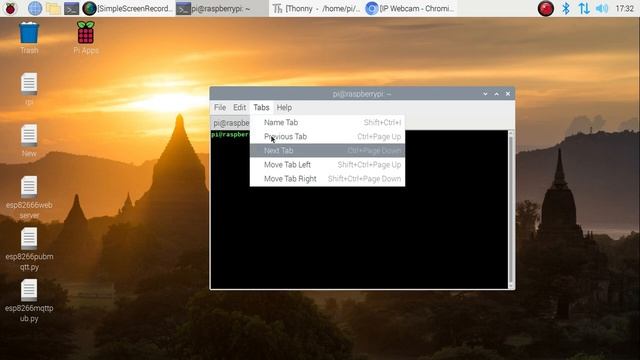
Task: Open the terminal File menu
Action: point(220,107)
